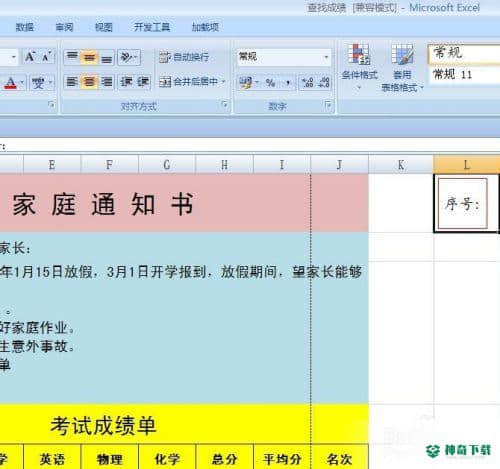Click the Increase Decimal icon
The image size is (500, 469).
pyautogui.click(x=307, y=82)
